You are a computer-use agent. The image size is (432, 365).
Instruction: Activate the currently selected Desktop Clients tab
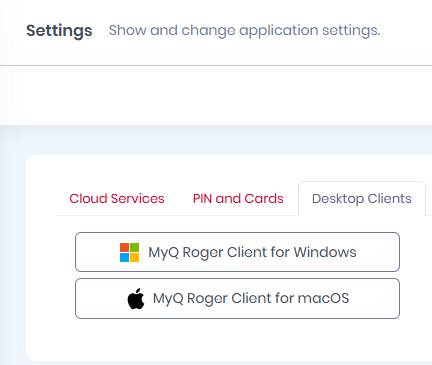coord(362,199)
